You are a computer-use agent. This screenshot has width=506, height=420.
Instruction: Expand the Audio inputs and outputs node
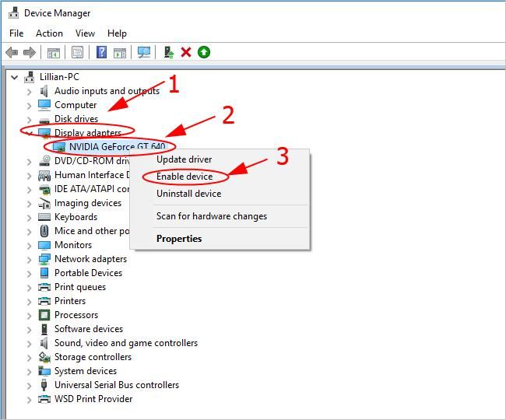[x=30, y=91]
